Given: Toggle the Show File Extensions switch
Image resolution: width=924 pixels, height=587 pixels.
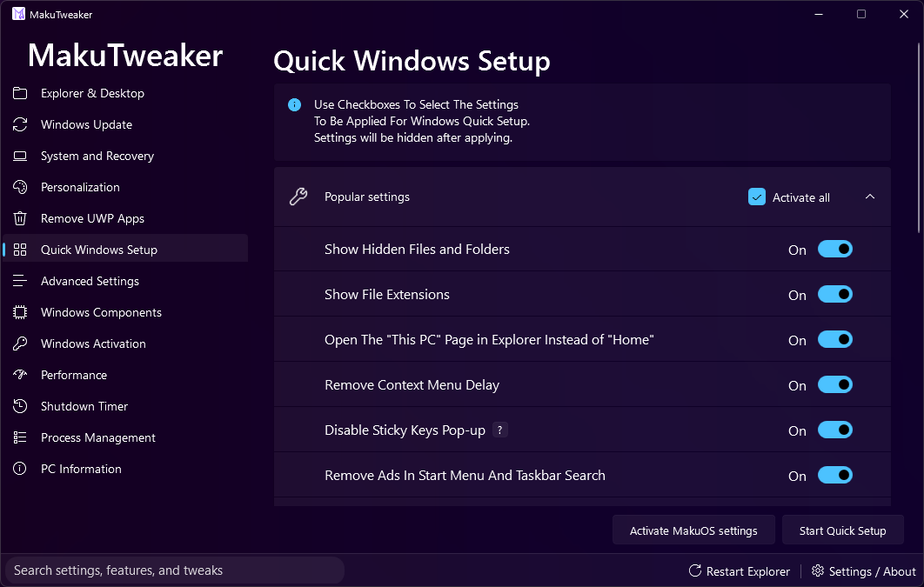Looking at the screenshot, I should [x=835, y=295].
